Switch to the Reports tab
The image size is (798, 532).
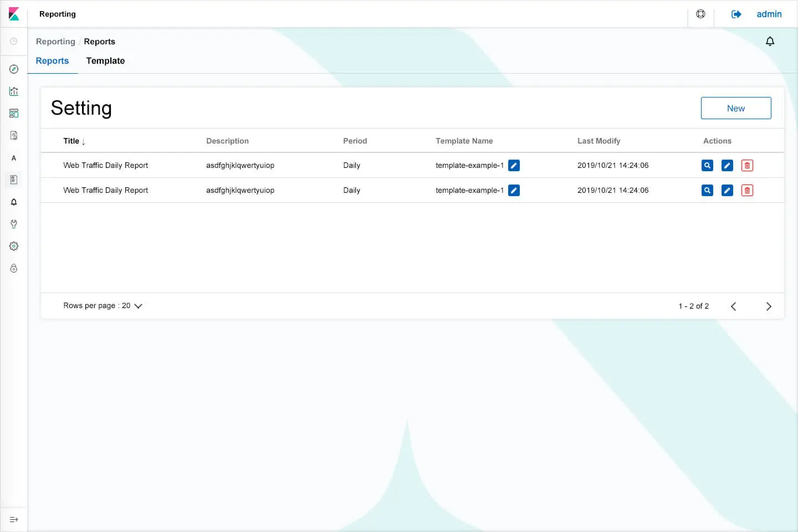point(53,61)
